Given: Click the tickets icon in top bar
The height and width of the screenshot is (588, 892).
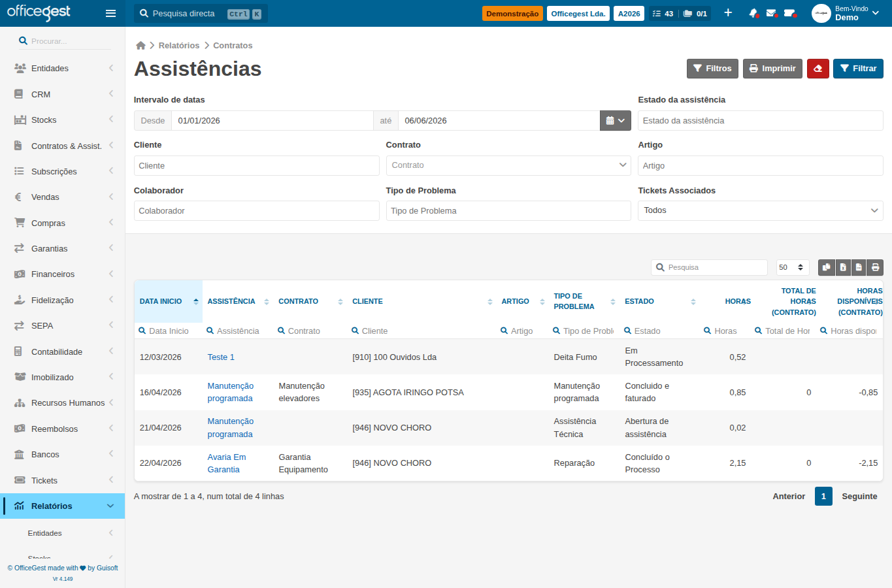Looking at the screenshot, I should click(789, 13).
